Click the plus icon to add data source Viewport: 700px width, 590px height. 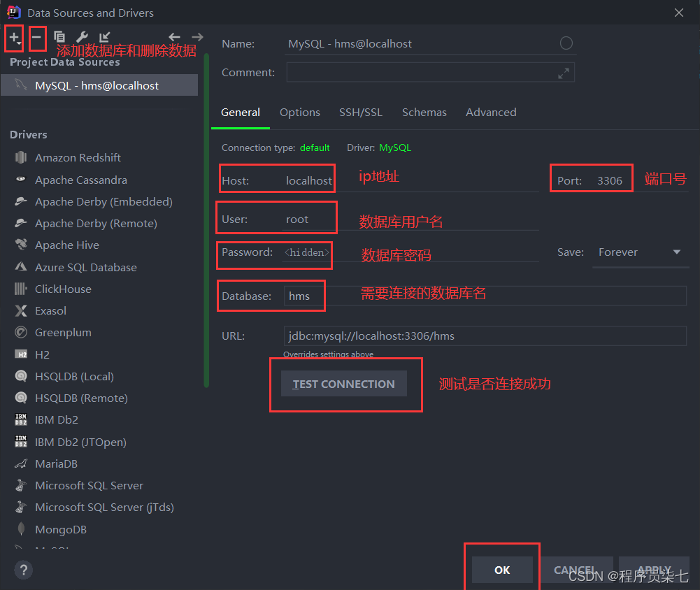tap(14, 37)
